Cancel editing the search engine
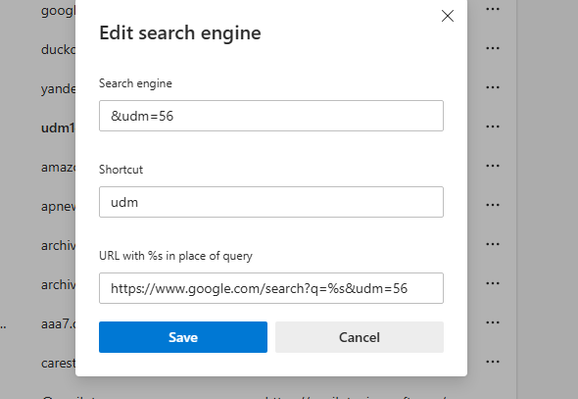 [359, 337]
